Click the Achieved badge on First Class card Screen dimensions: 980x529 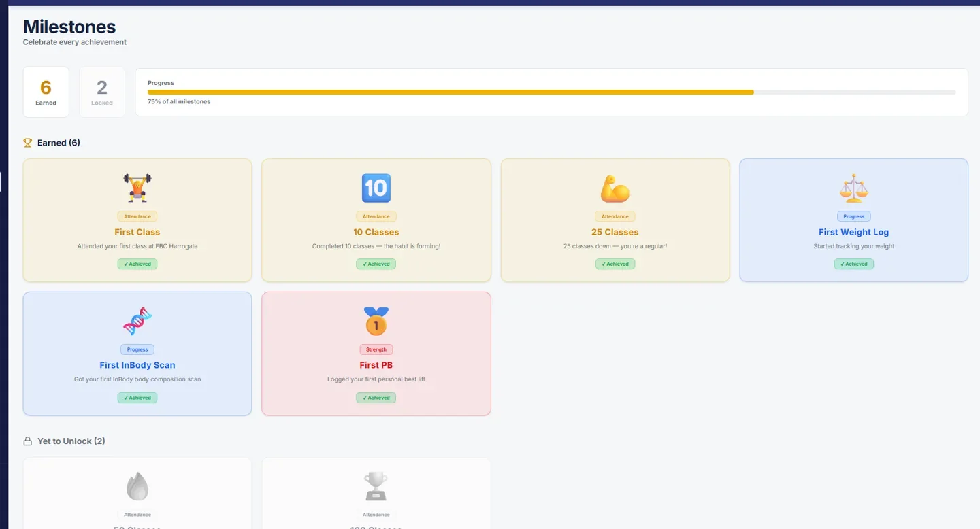137,264
